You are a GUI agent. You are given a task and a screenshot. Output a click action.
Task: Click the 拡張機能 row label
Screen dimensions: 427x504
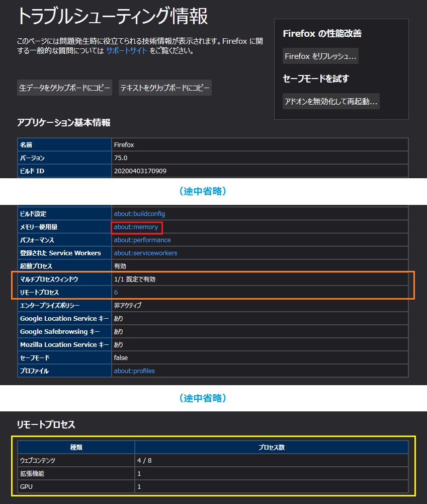point(32,473)
